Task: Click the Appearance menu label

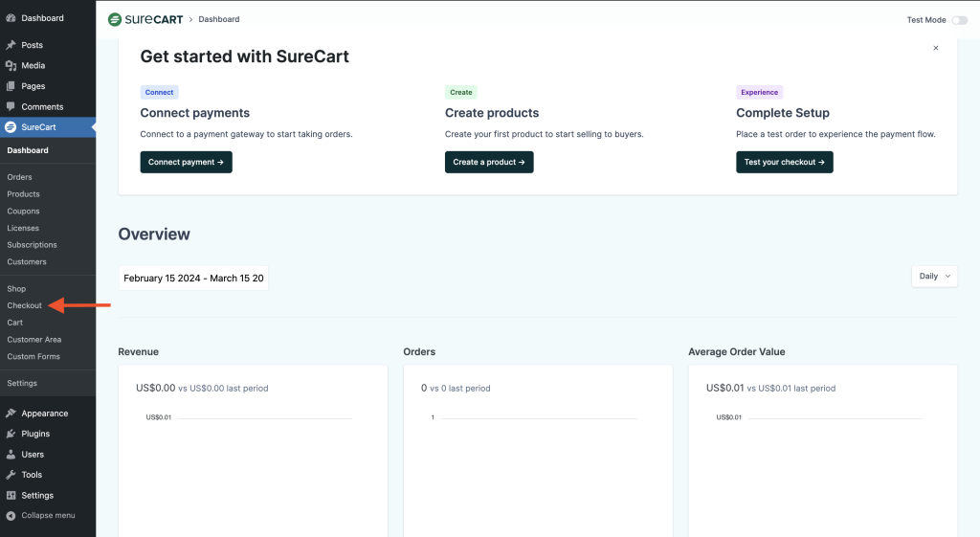Action: click(45, 414)
